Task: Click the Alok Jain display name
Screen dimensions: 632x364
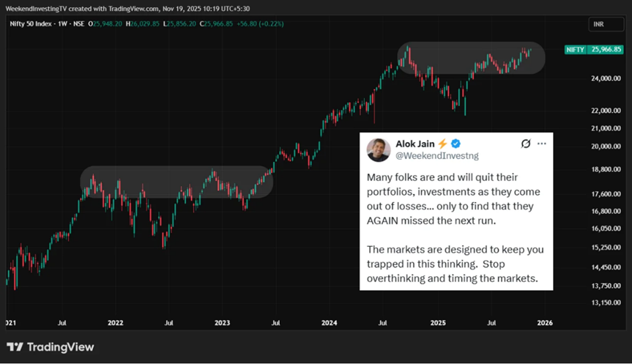Action: click(x=415, y=144)
